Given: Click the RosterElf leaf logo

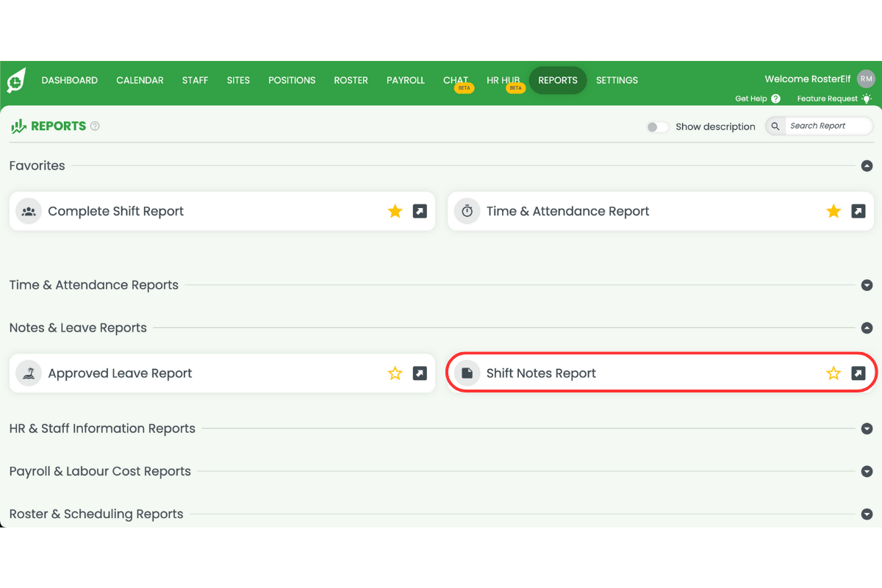Looking at the screenshot, I should pyautogui.click(x=15, y=81).
